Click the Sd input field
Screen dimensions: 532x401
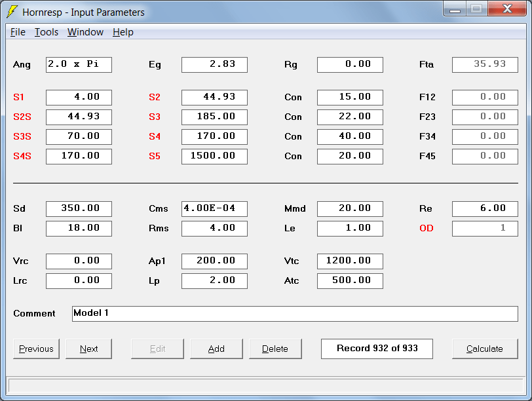[79, 208]
